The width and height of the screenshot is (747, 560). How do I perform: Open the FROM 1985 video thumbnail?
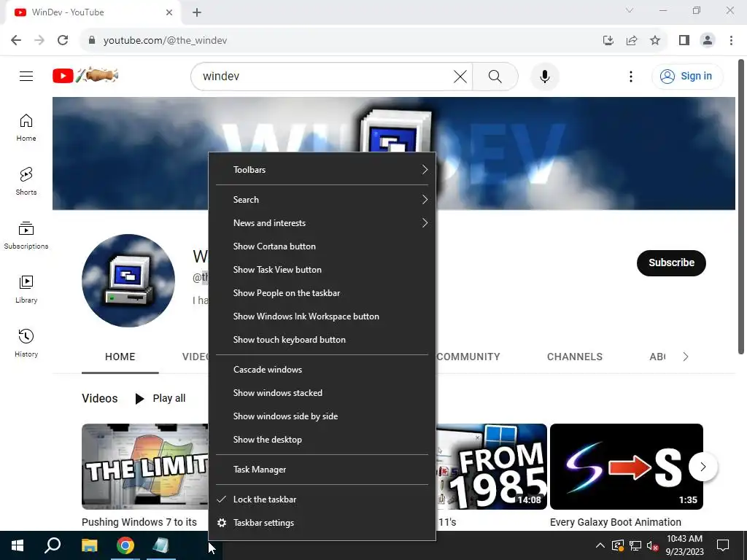pos(492,467)
